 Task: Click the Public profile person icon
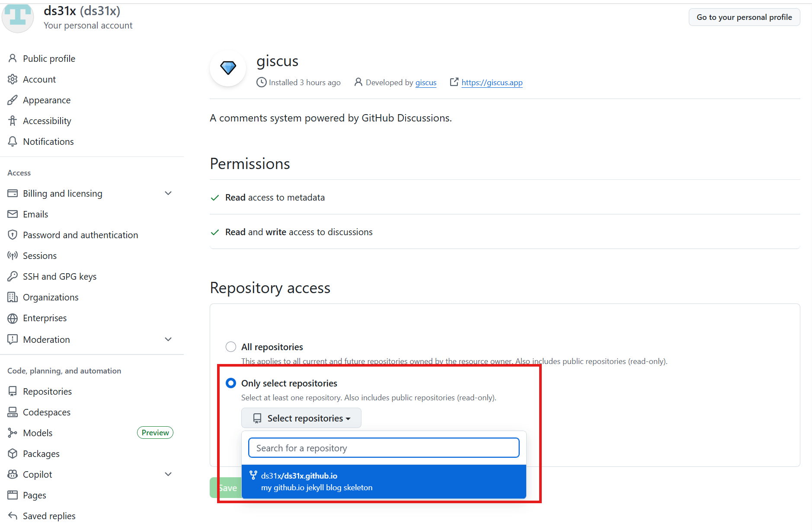[x=13, y=58]
